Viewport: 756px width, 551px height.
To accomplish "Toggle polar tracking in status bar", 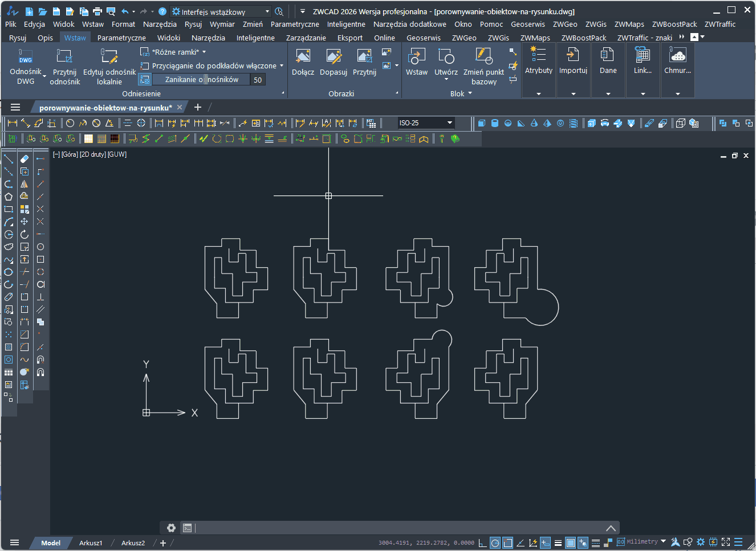I will coord(495,543).
